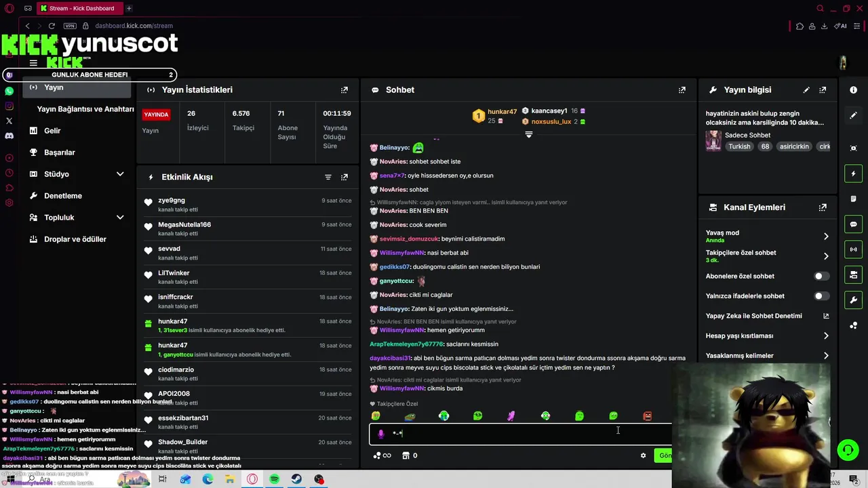
Task: Pop out the Kanal Eylemleri panel
Action: point(823,207)
